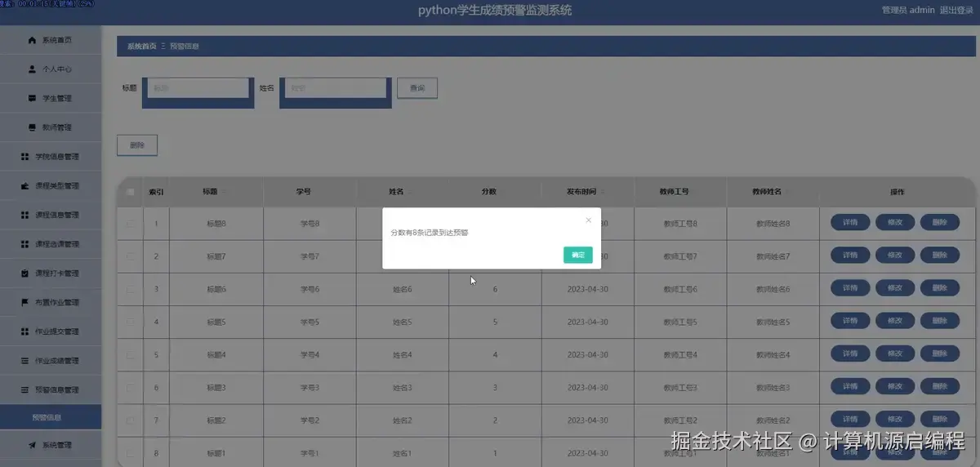Click the flag icon beside 布置作业管理
This screenshot has width=980, height=467.
25,302
